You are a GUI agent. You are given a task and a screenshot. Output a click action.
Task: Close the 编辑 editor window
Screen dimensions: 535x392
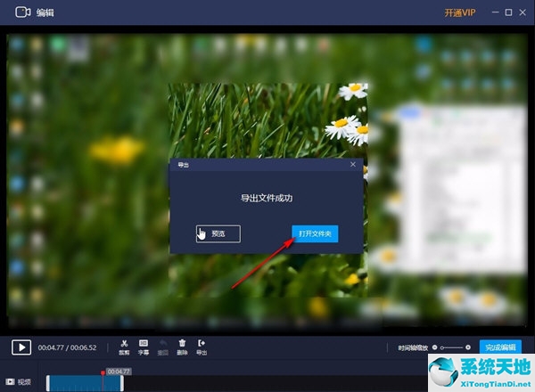tap(523, 12)
